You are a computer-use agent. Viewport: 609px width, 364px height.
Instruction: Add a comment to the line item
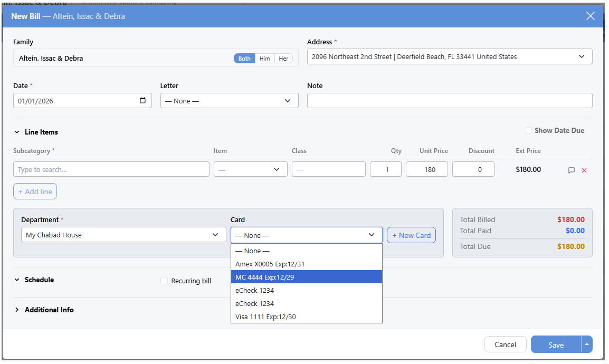(571, 170)
